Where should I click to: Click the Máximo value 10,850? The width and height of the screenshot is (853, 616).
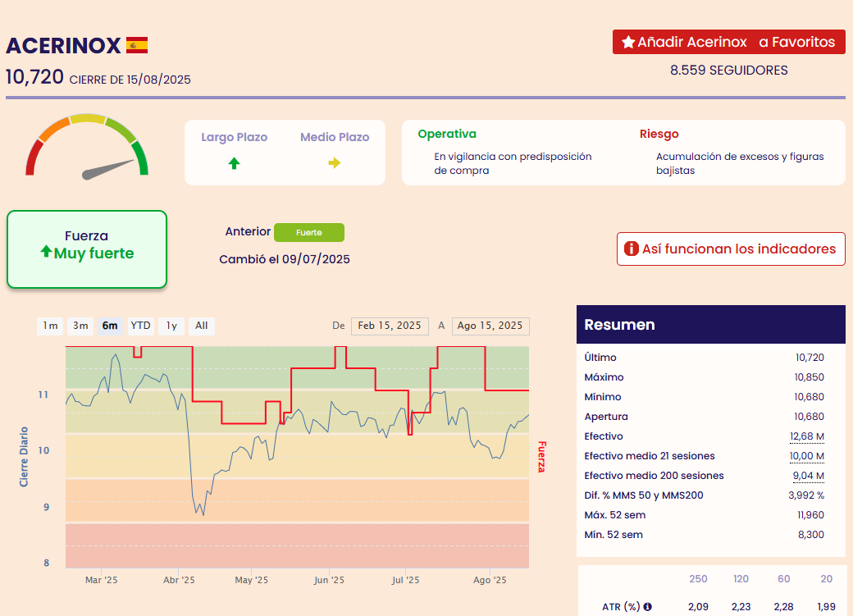(809, 377)
